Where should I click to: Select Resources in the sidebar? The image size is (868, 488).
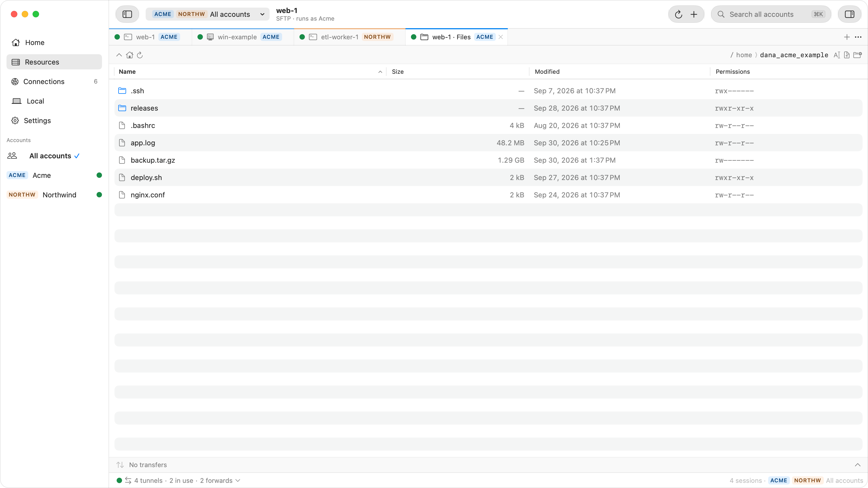pos(54,62)
